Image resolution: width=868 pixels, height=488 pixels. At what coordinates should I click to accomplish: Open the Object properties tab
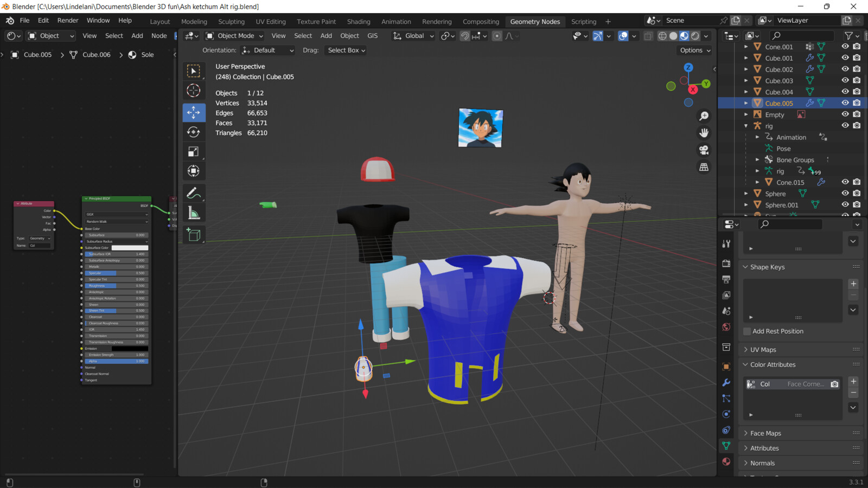726,367
